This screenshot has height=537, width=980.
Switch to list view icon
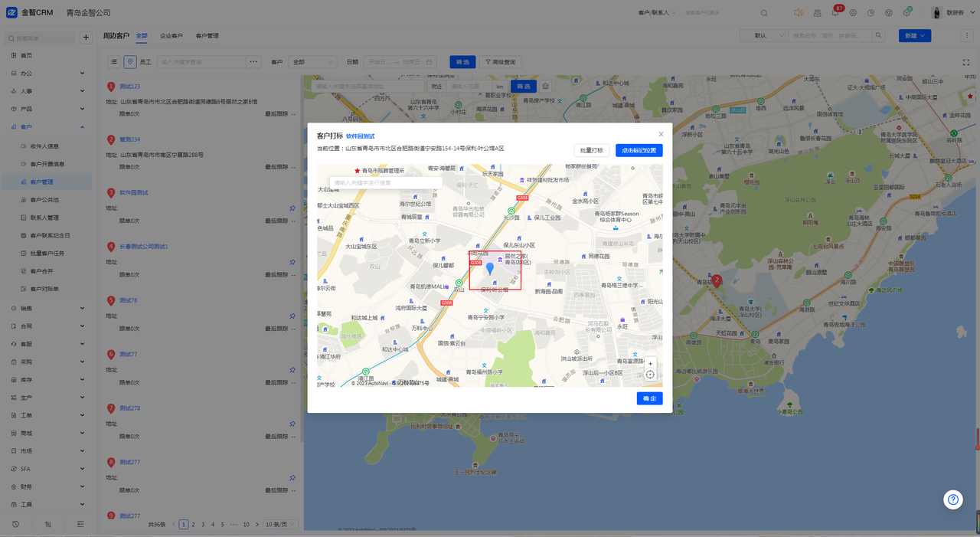pyautogui.click(x=114, y=62)
